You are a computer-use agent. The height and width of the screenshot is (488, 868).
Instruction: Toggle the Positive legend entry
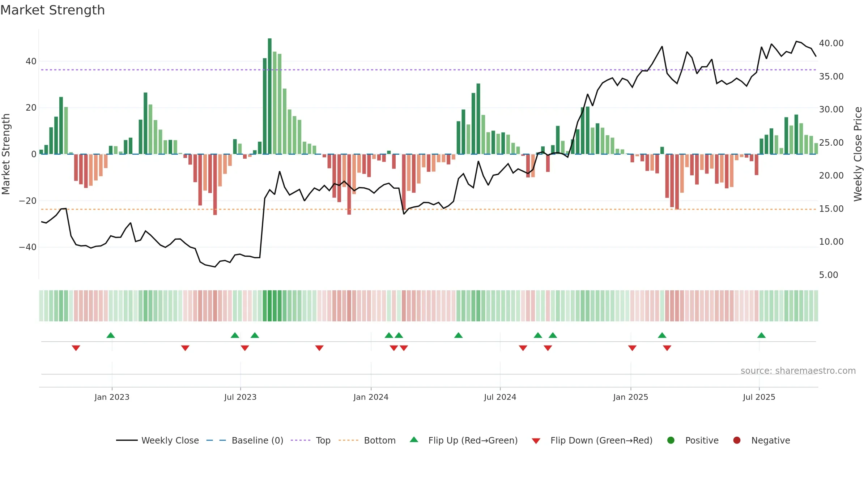693,440
